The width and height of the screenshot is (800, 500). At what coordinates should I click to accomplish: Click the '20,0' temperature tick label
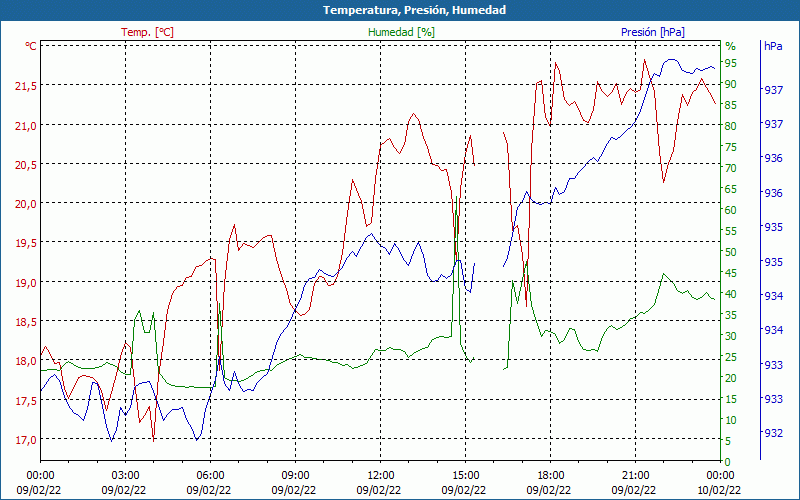tap(26, 204)
